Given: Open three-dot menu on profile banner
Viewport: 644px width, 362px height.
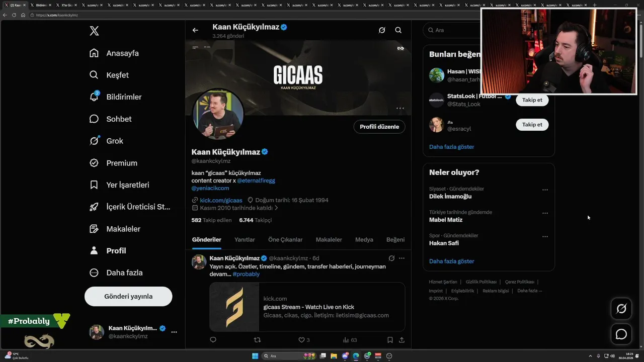Looking at the screenshot, I should point(400,108).
